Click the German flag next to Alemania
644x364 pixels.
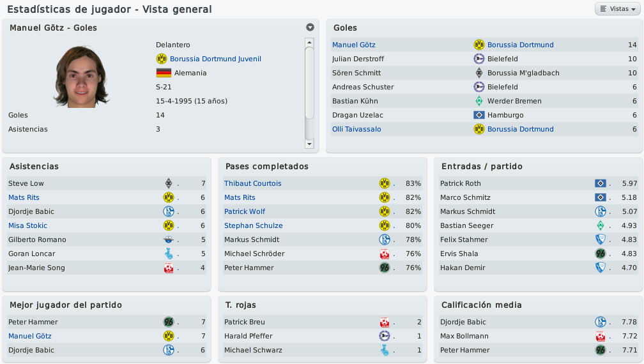(164, 73)
